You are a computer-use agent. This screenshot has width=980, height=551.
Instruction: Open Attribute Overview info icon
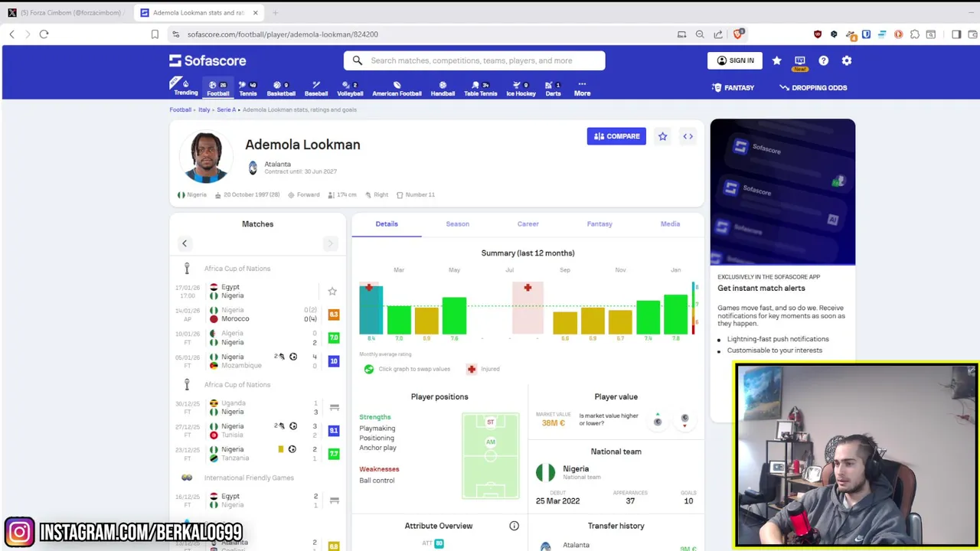click(x=514, y=526)
